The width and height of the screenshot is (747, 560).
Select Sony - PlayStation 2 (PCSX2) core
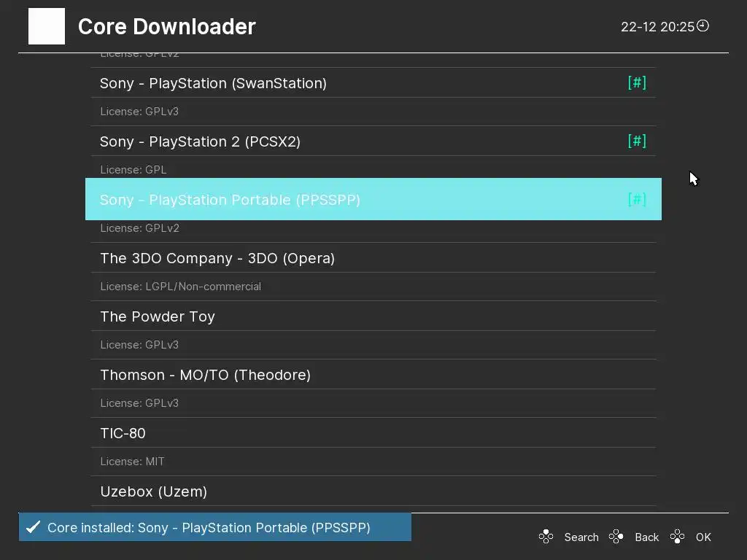pos(200,141)
